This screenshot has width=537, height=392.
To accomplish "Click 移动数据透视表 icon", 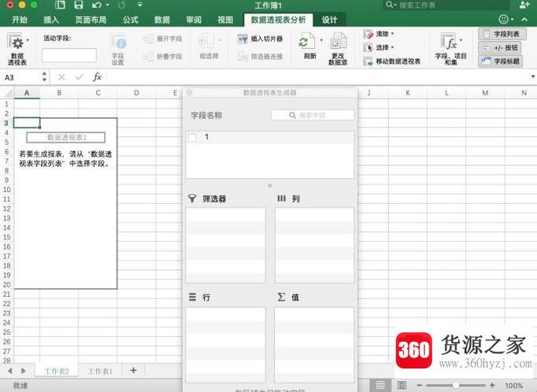I will [x=368, y=61].
